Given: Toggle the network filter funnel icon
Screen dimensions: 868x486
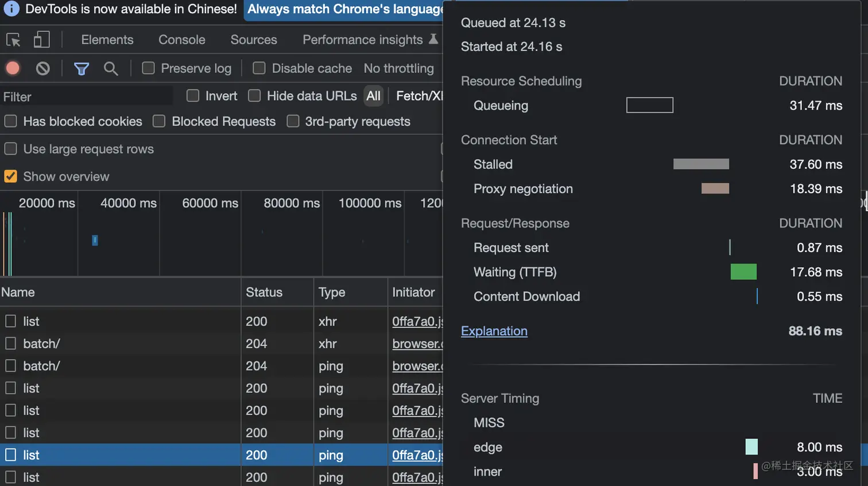Looking at the screenshot, I should click(x=82, y=69).
